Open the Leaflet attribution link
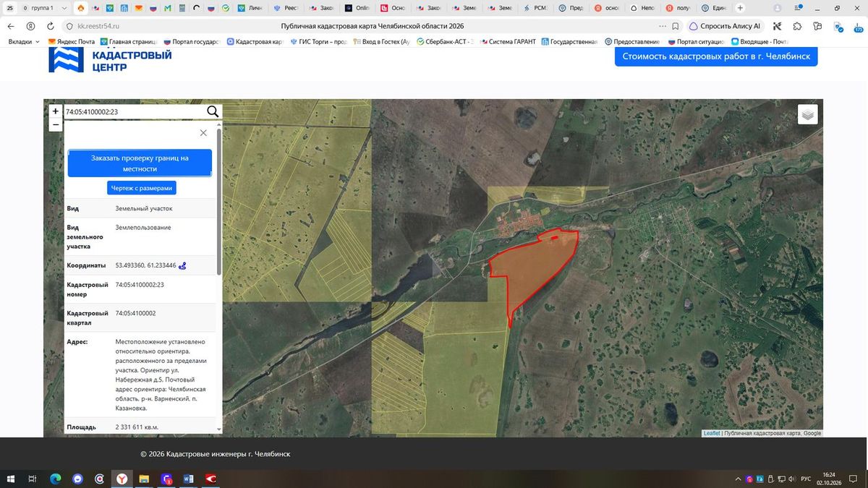This screenshot has width=868, height=488. coord(712,433)
